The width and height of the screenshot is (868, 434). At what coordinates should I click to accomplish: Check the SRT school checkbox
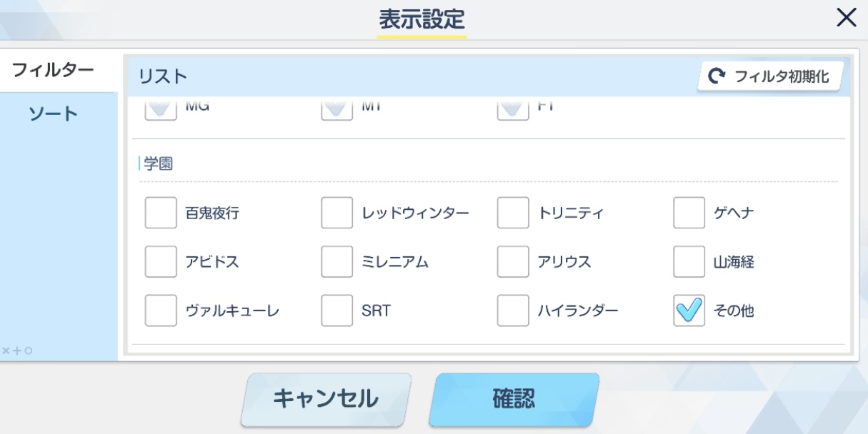click(336, 311)
